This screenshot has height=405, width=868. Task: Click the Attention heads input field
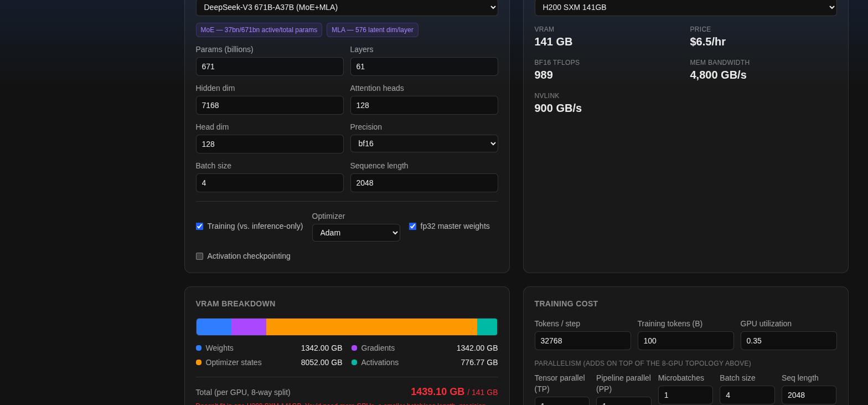[x=424, y=105]
